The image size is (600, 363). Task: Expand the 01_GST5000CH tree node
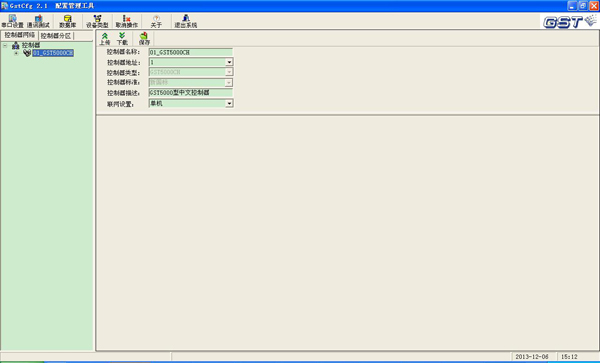[x=16, y=53]
